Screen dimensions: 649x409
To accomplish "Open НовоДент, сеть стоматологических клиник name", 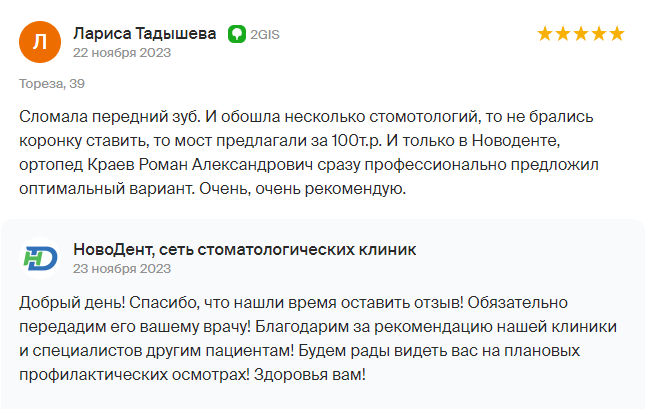I will click(245, 250).
